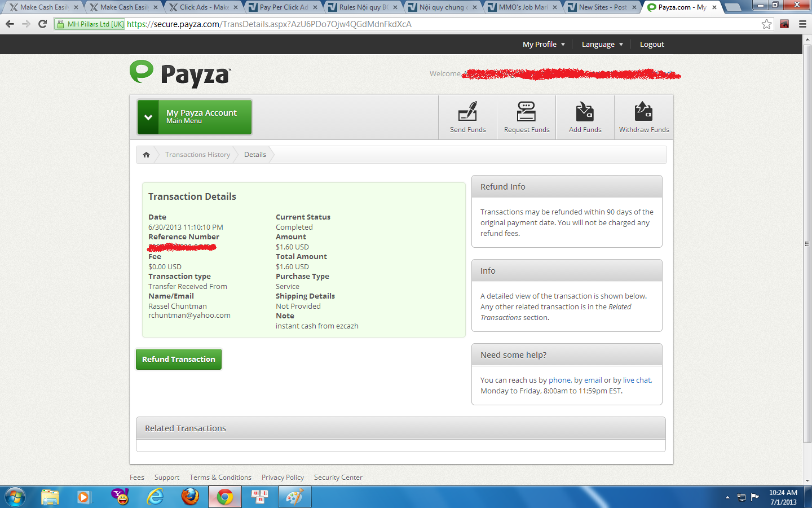Switch to the Pay Per Click Ad tab
The width and height of the screenshot is (812, 508).
[284, 7]
